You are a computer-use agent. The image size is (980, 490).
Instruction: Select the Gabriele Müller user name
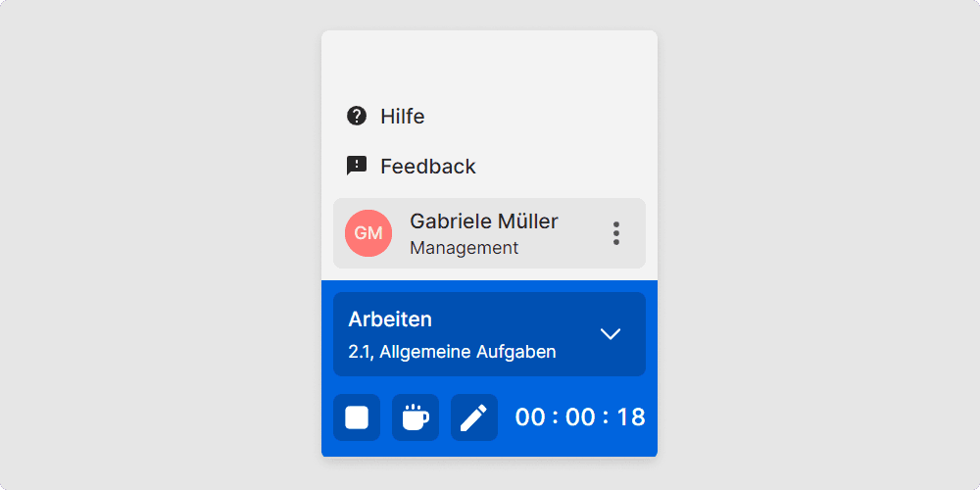[484, 220]
